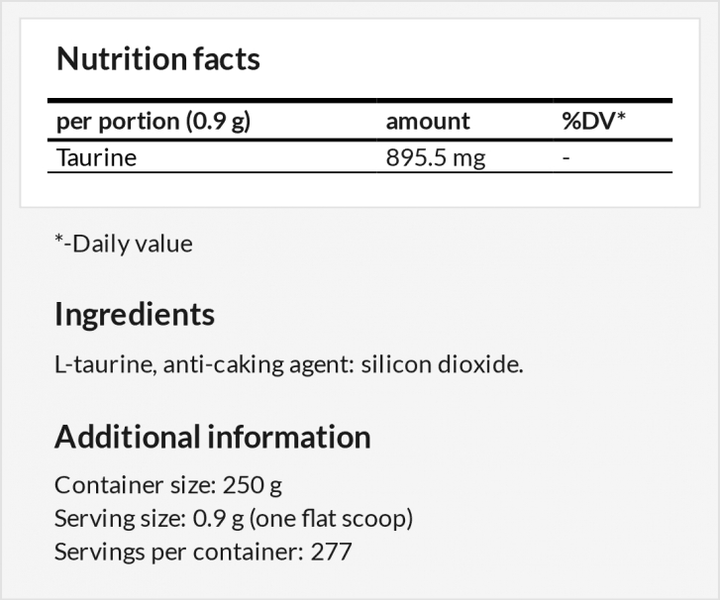
Task: Select the "per portion (0.9 g)" column header
Action: tap(153, 122)
